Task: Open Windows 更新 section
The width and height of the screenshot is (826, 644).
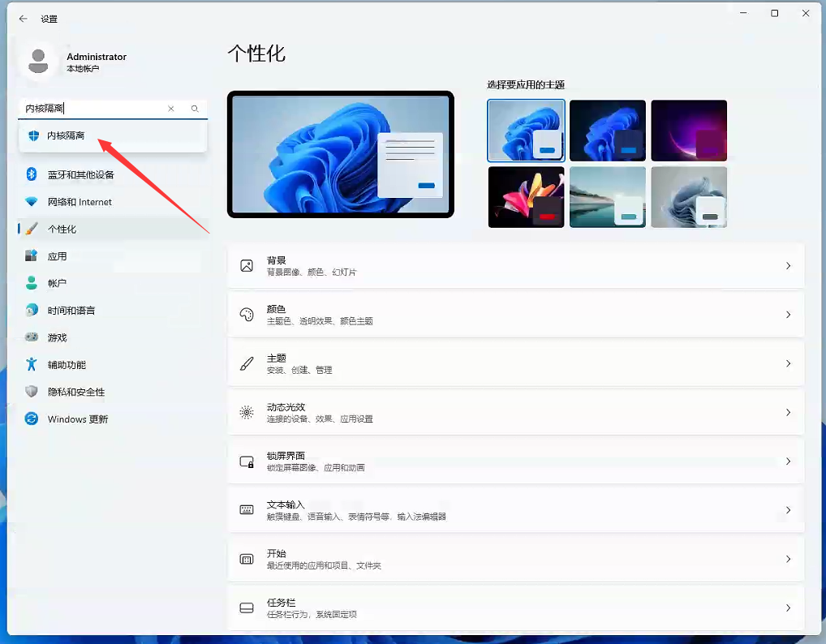Action: (x=114, y=419)
